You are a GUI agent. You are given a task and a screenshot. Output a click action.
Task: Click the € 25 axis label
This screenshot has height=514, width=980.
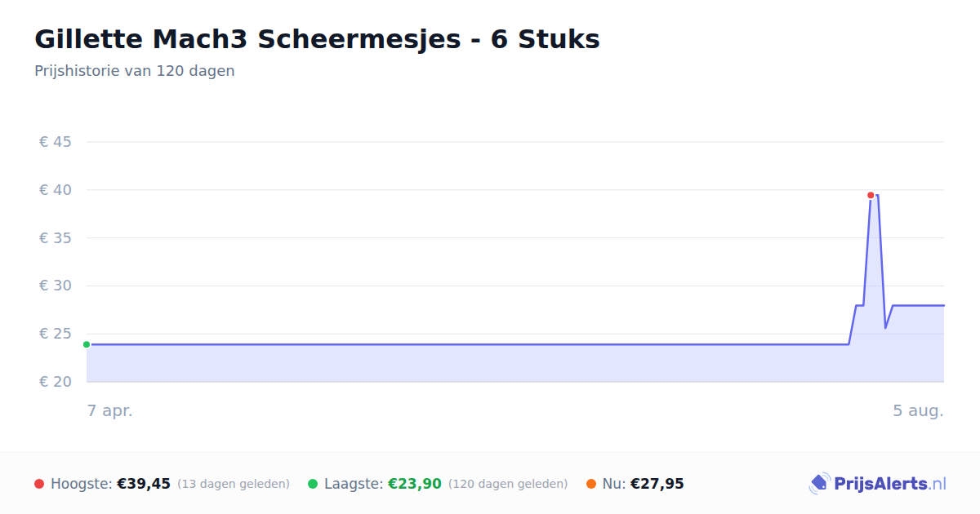coord(56,334)
